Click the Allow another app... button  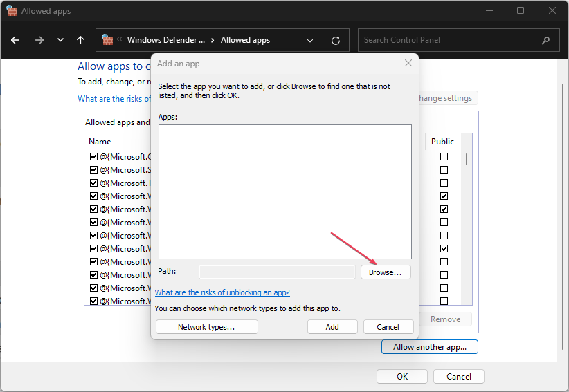430,346
